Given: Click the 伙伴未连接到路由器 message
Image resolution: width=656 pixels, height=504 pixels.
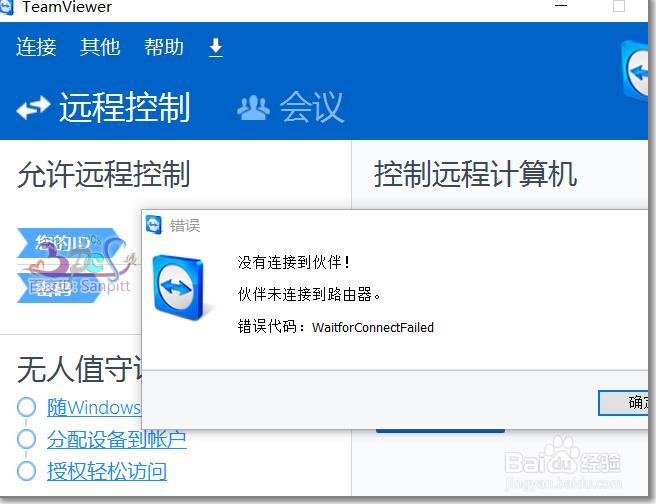Looking at the screenshot, I should (309, 294).
